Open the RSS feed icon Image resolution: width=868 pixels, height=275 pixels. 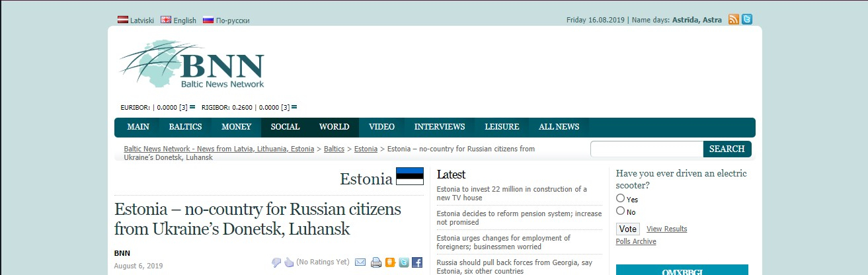[734, 19]
